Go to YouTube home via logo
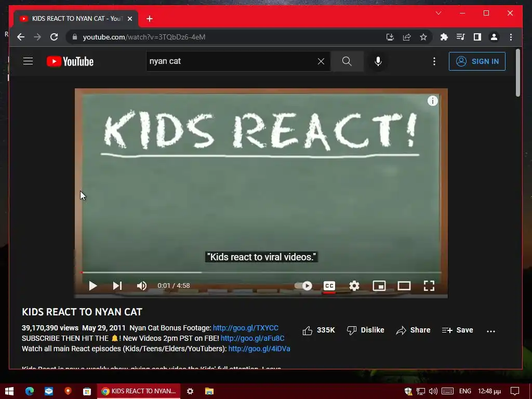The width and height of the screenshot is (532, 399). [x=70, y=61]
